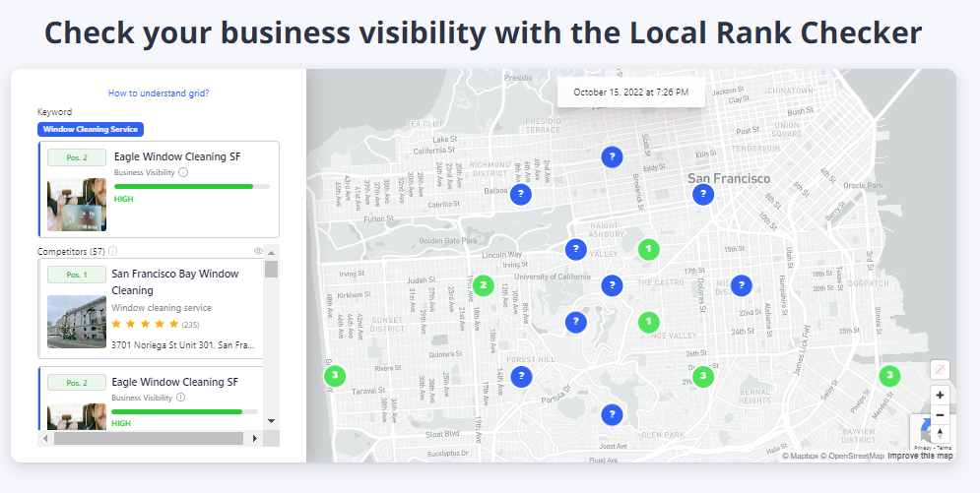Screen dimensions: 980x493
Task: Click the blue ? marker near Balboa St
Action: (x=521, y=195)
